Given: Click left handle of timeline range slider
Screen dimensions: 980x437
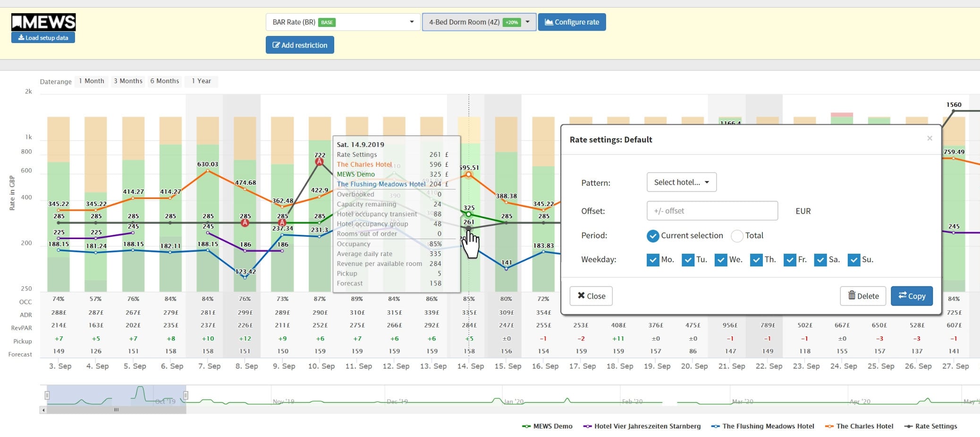Looking at the screenshot, I should pyautogui.click(x=47, y=395).
